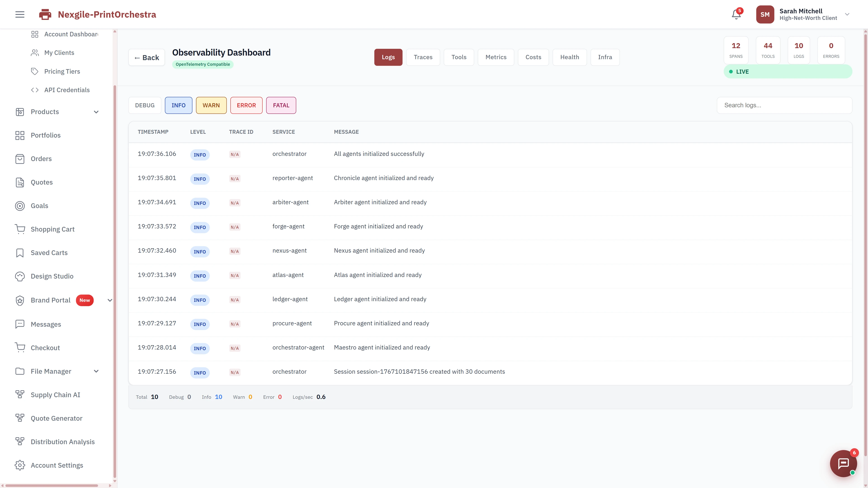Viewport: 868px width, 488px height.
Task: Open the chat assistant bubble
Action: (x=843, y=463)
